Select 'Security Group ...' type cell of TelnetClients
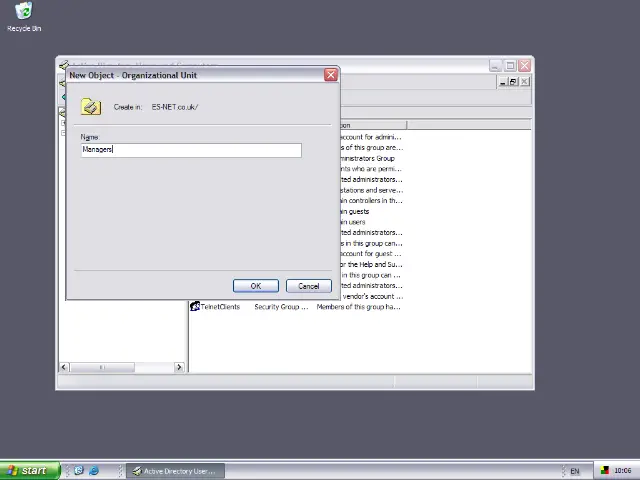640x480 pixels. (281, 307)
